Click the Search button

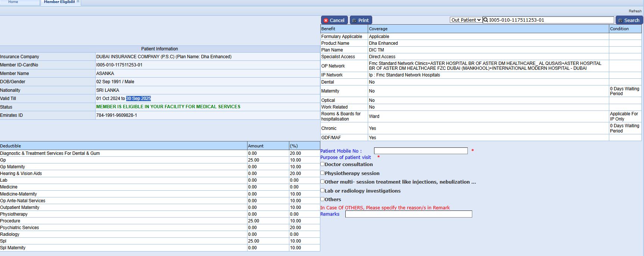pyautogui.click(x=629, y=20)
